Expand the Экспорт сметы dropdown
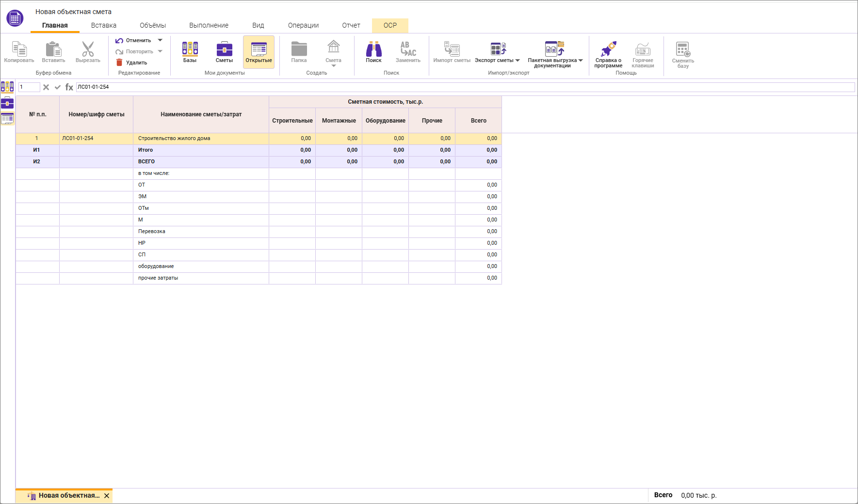The image size is (858, 504). click(518, 61)
